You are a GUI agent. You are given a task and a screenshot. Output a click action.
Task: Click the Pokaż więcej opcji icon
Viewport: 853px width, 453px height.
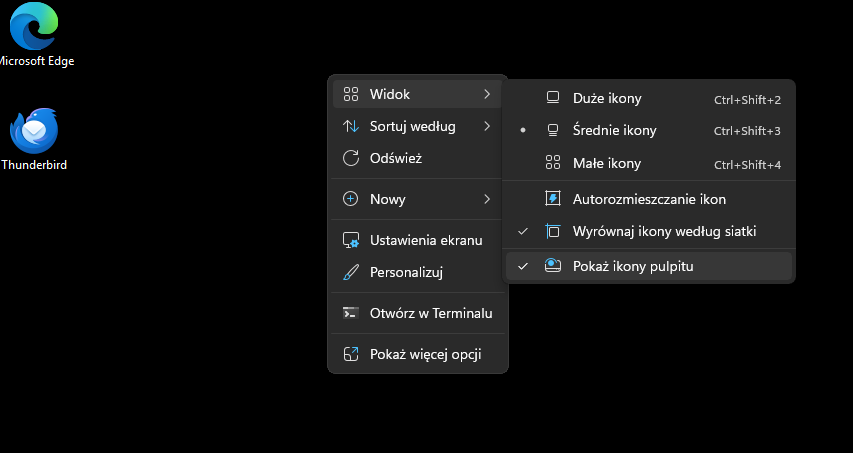(351, 354)
